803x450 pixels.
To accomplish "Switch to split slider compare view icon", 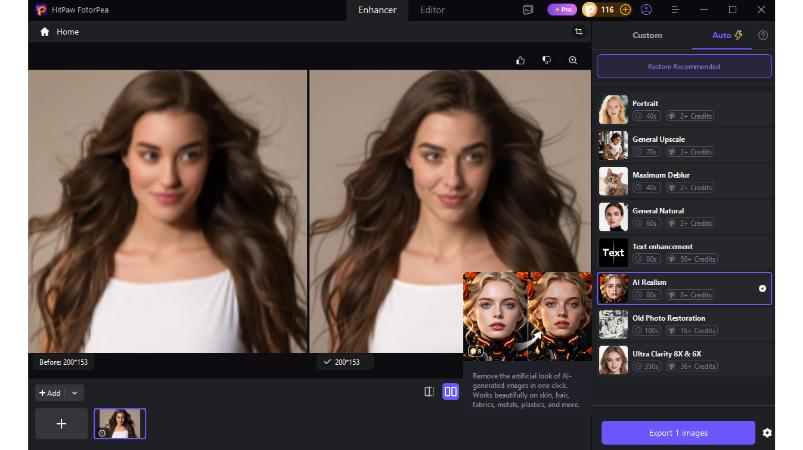I will pyautogui.click(x=429, y=392).
